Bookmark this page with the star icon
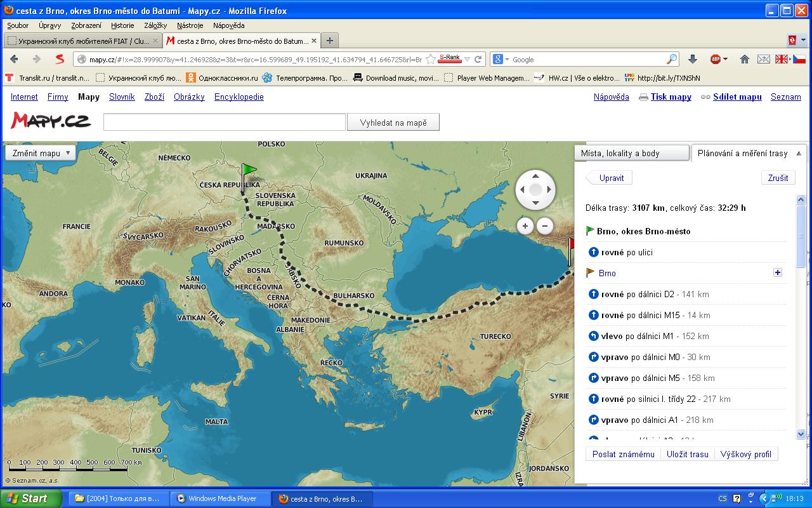 click(431, 59)
